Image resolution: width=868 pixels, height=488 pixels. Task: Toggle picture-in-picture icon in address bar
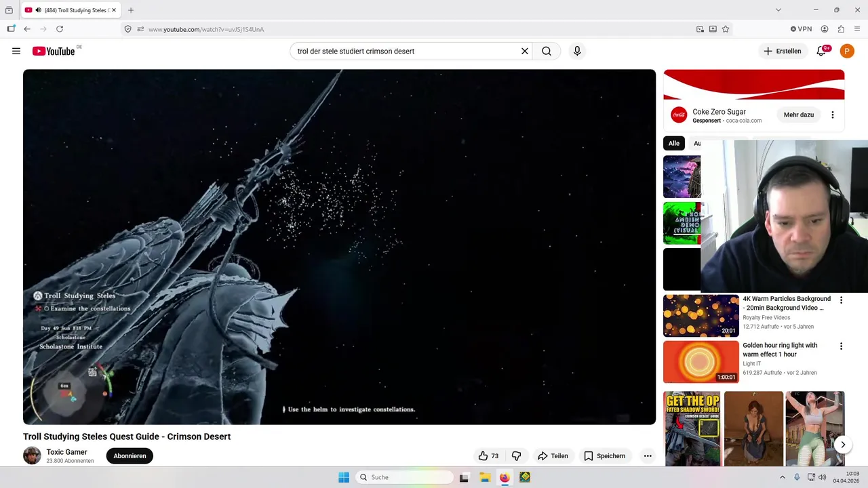700,29
